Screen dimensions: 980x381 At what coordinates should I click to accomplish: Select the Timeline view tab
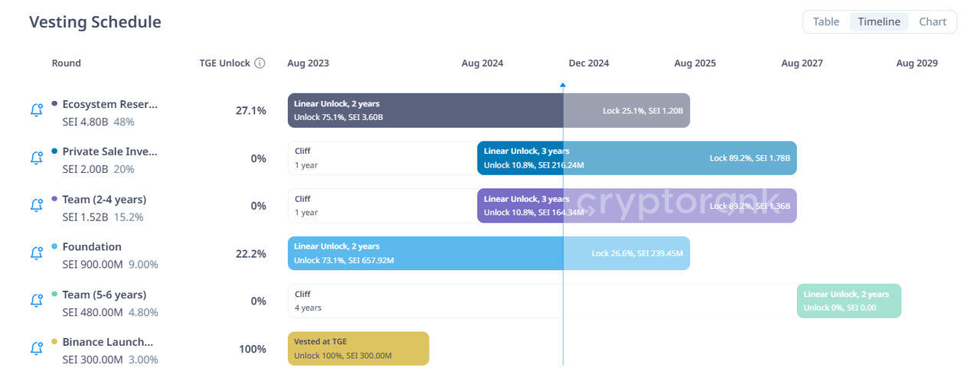(x=879, y=21)
